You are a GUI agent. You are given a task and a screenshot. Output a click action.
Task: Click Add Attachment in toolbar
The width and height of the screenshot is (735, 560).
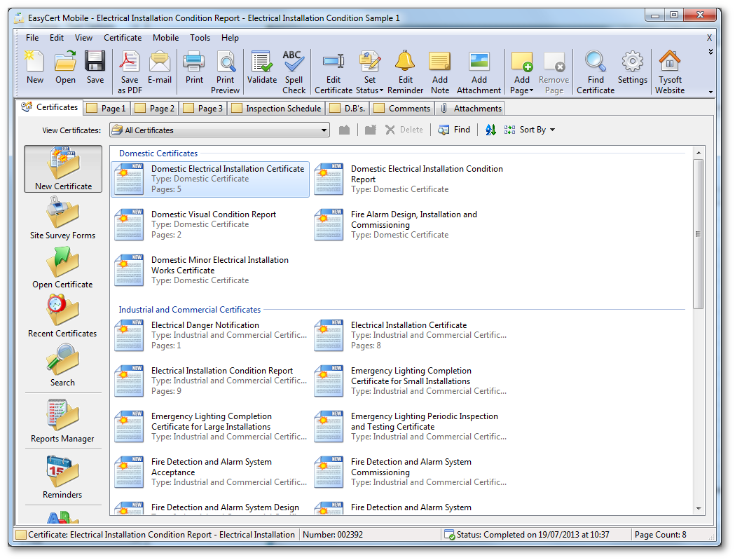click(479, 72)
